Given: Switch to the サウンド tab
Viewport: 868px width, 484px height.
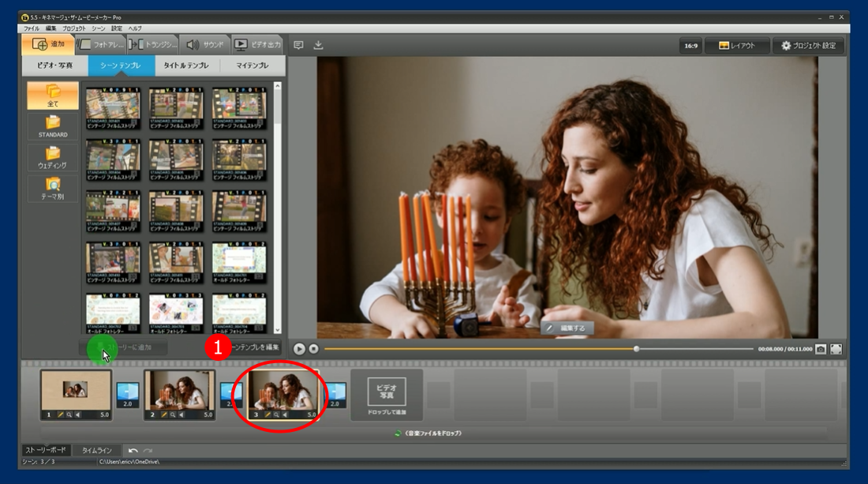Looking at the screenshot, I should pos(204,45).
